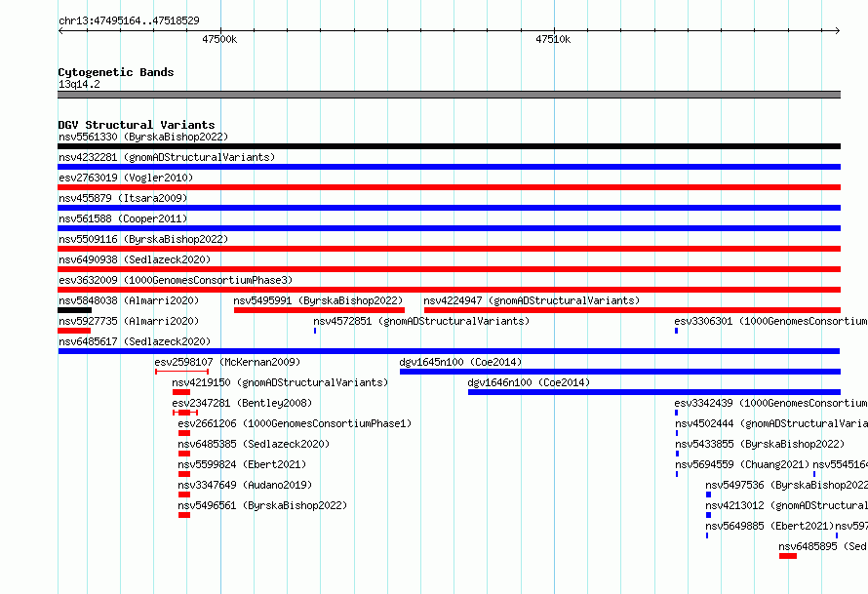Screen dimensions: 868x594
Task: Click nsv5649885 (Ebert2021) label
Action: [769, 526]
